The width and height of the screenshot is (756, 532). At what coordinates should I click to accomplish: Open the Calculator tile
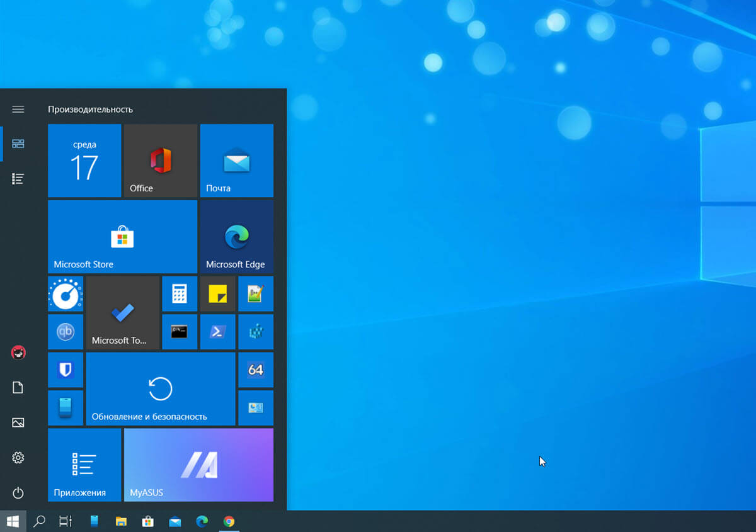180,294
